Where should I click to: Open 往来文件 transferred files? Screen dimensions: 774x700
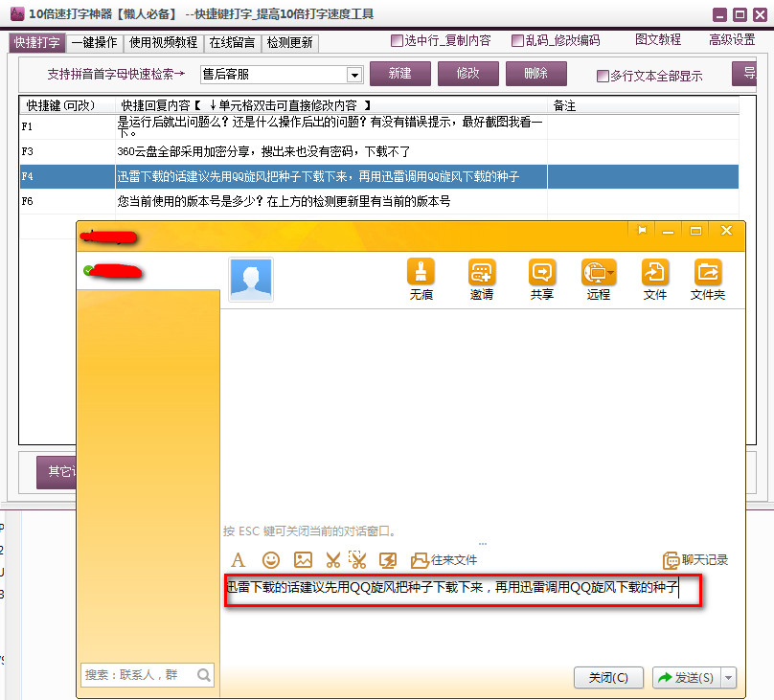[x=444, y=560]
